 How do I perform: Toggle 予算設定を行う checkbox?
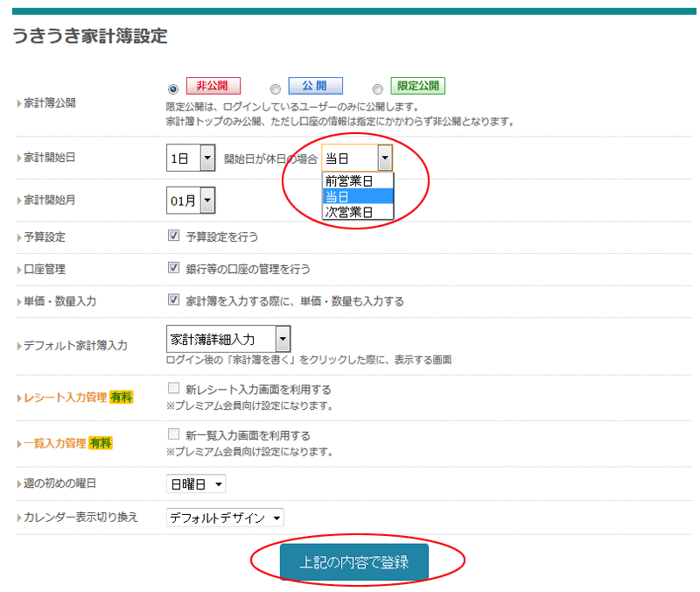(173, 236)
